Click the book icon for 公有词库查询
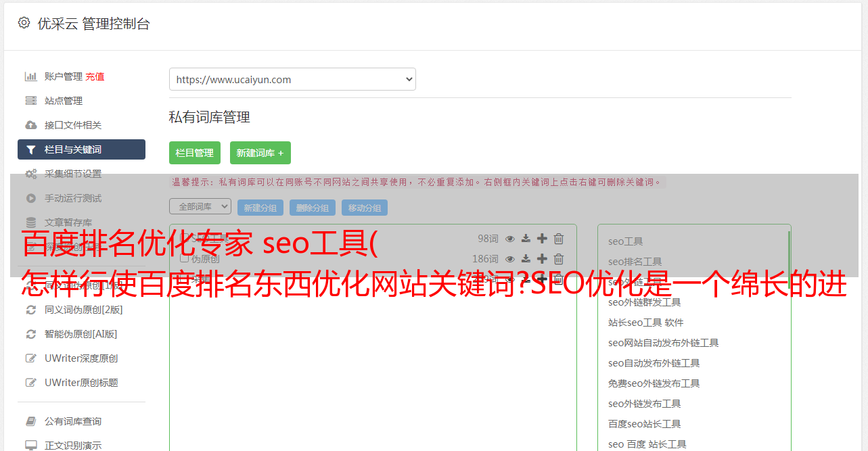Viewport: 868px width, 451px height. pos(31,421)
